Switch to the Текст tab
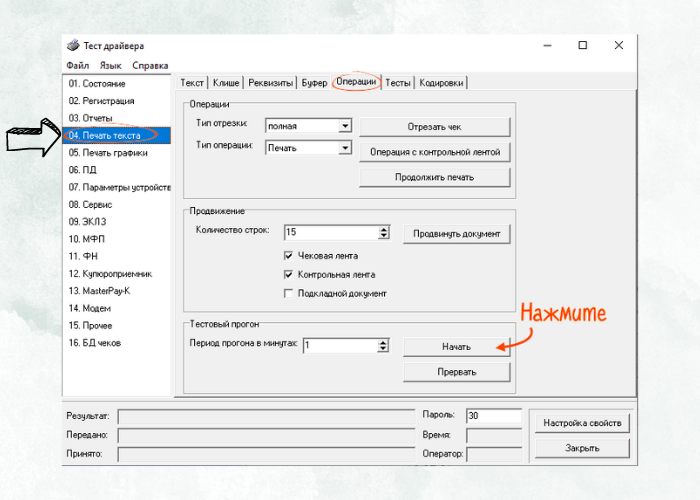Viewport: 700px width, 500px height. coord(192,83)
